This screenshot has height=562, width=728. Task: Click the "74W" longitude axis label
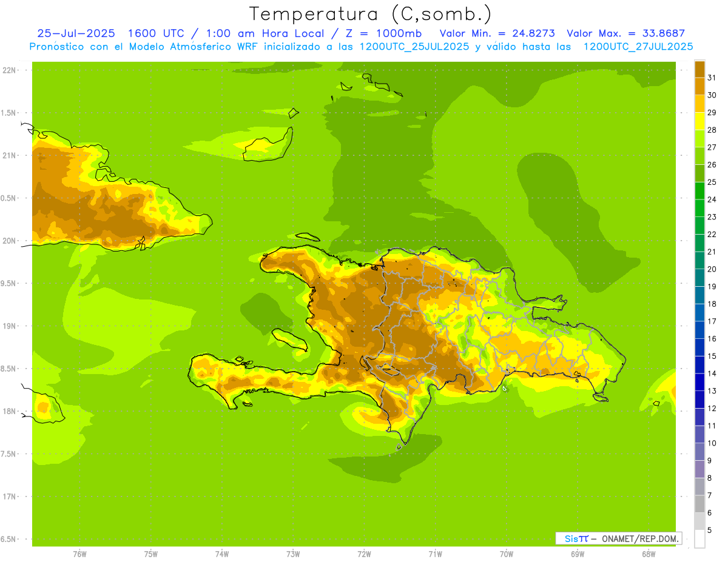pyautogui.click(x=222, y=554)
